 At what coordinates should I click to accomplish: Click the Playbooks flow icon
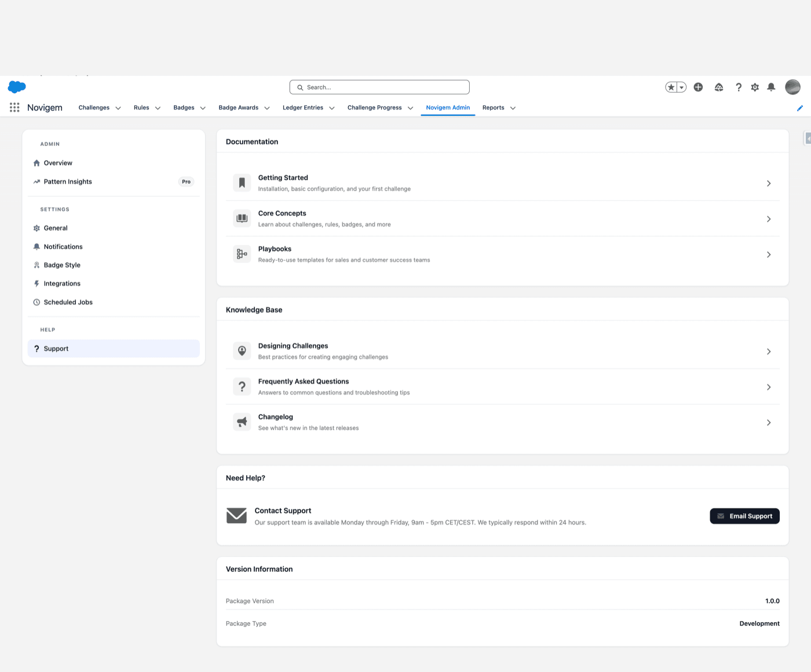pyautogui.click(x=242, y=254)
